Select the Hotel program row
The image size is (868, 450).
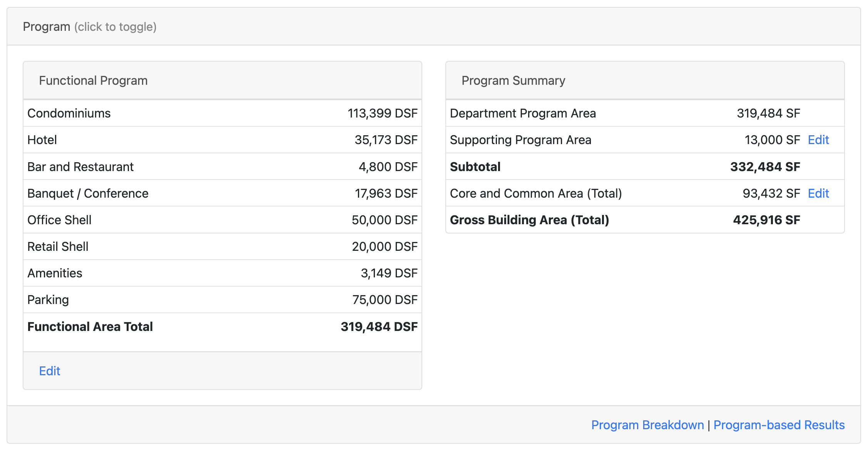click(222, 140)
